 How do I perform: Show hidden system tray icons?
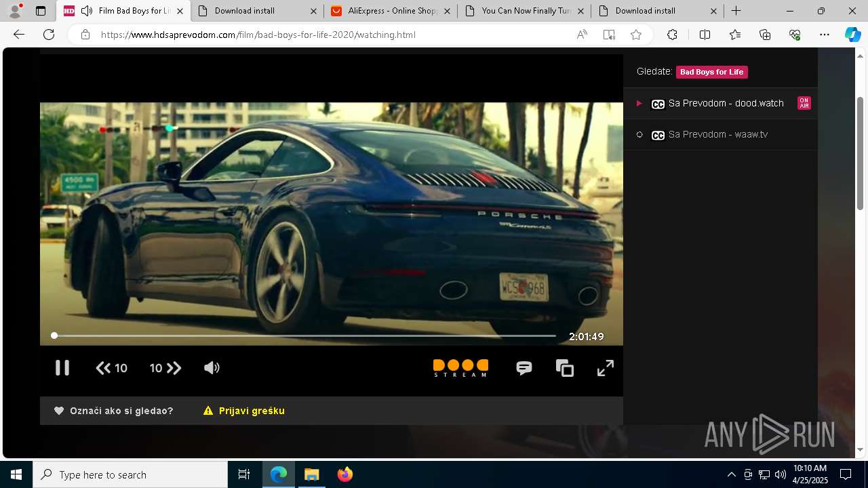(731, 474)
